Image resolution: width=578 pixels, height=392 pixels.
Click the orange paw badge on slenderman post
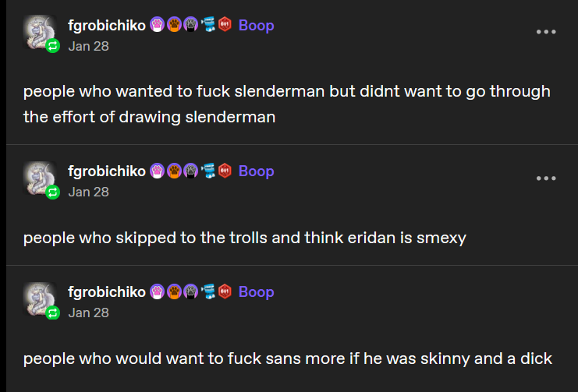click(174, 25)
